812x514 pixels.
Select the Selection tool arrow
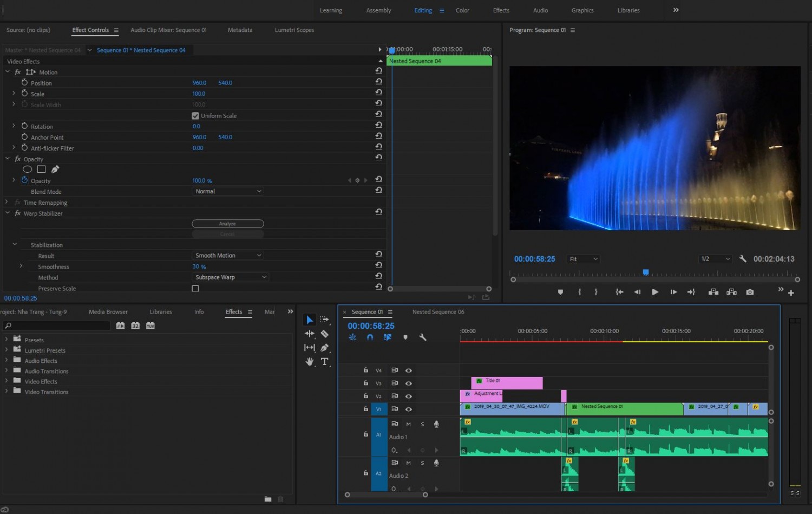[309, 320]
